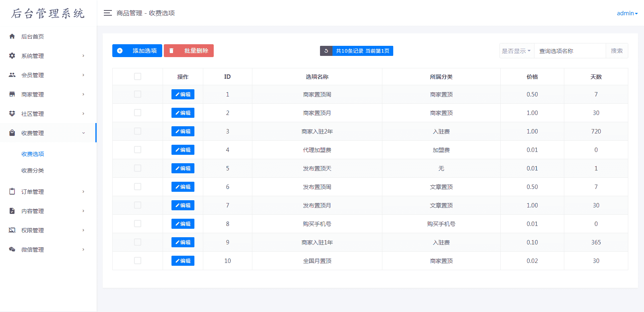The image size is (644, 312).
Task: Click the 加盟费 category cell
Action: click(x=441, y=150)
